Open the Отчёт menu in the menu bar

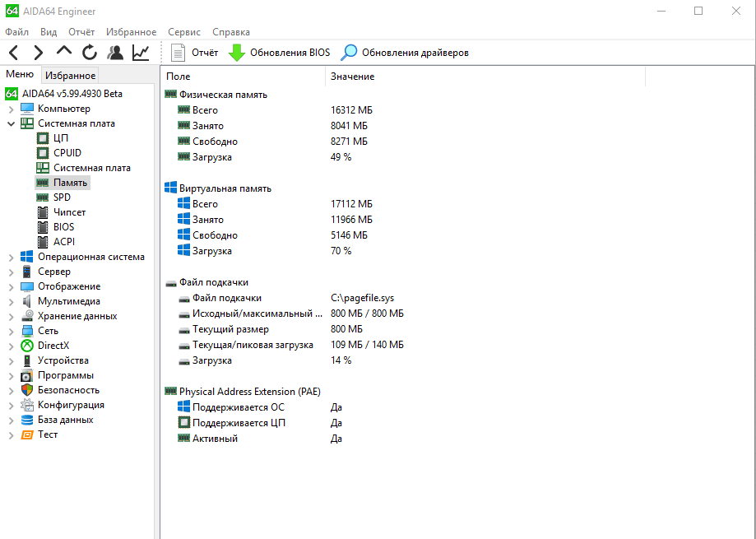pos(81,32)
